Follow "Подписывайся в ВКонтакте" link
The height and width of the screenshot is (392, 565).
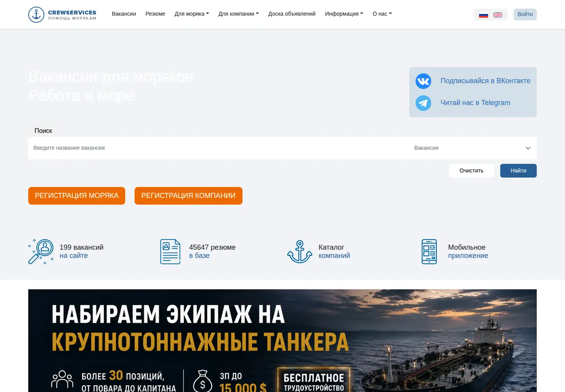(x=485, y=81)
